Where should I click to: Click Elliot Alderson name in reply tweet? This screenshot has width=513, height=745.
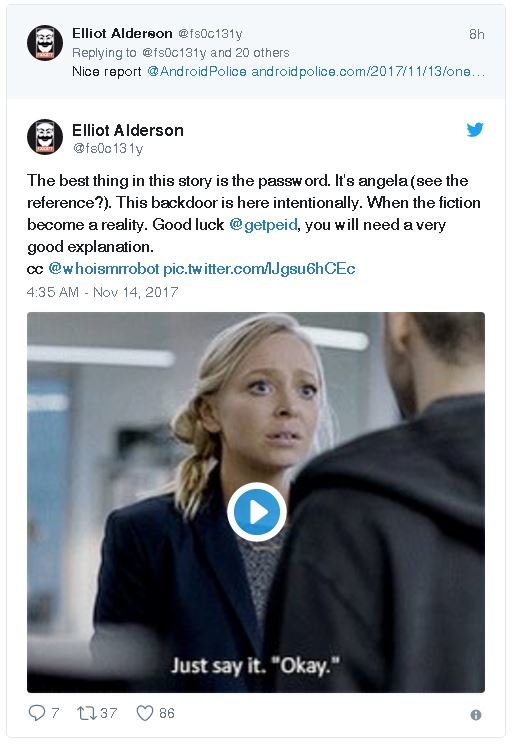[122, 33]
